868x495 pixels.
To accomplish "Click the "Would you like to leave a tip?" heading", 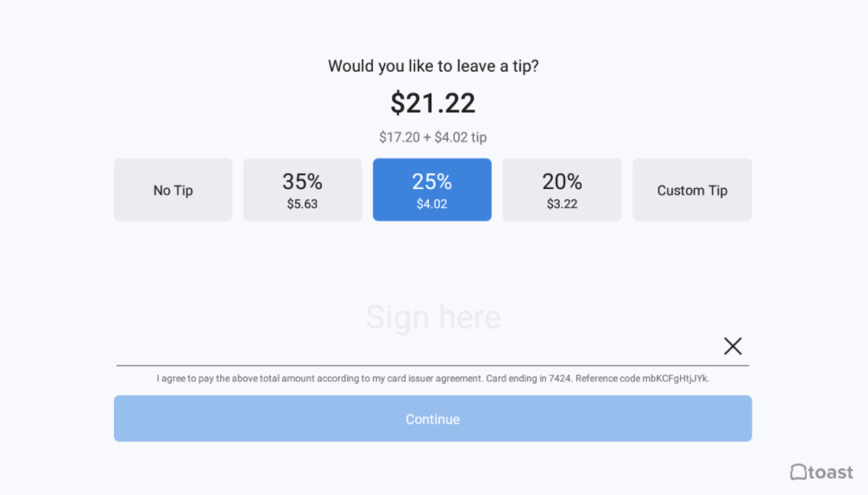I will (x=433, y=66).
